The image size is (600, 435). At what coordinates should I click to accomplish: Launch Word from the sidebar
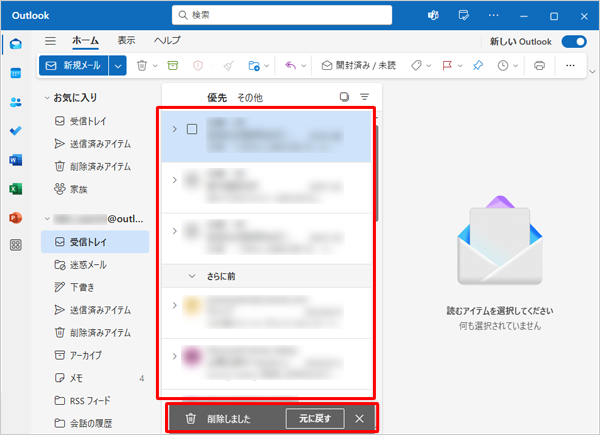(x=16, y=160)
